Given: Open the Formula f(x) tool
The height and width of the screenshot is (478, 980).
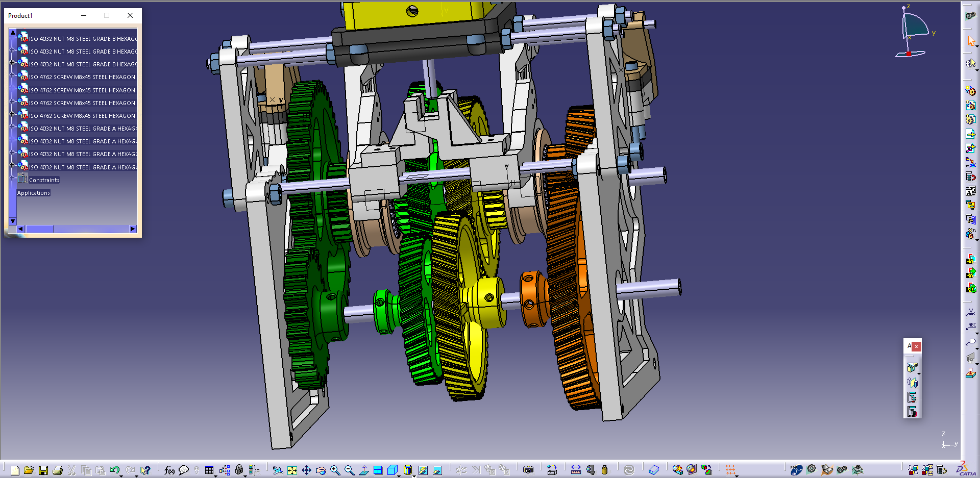Looking at the screenshot, I should (x=169, y=470).
